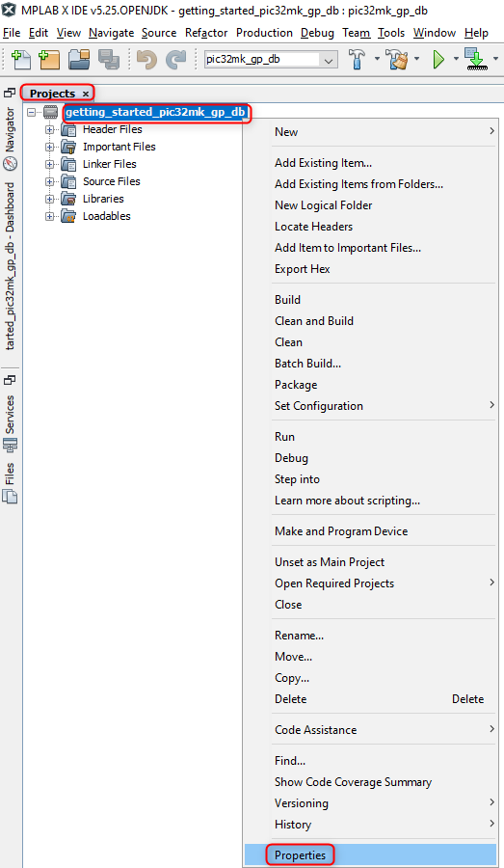Open the New submenu
This screenshot has width=504, height=868.
point(370,132)
